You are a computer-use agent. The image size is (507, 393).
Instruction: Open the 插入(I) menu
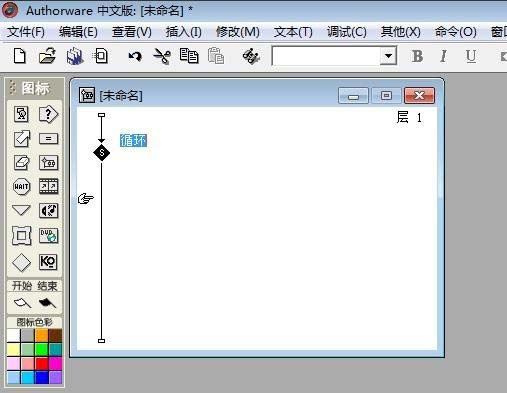pos(184,32)
